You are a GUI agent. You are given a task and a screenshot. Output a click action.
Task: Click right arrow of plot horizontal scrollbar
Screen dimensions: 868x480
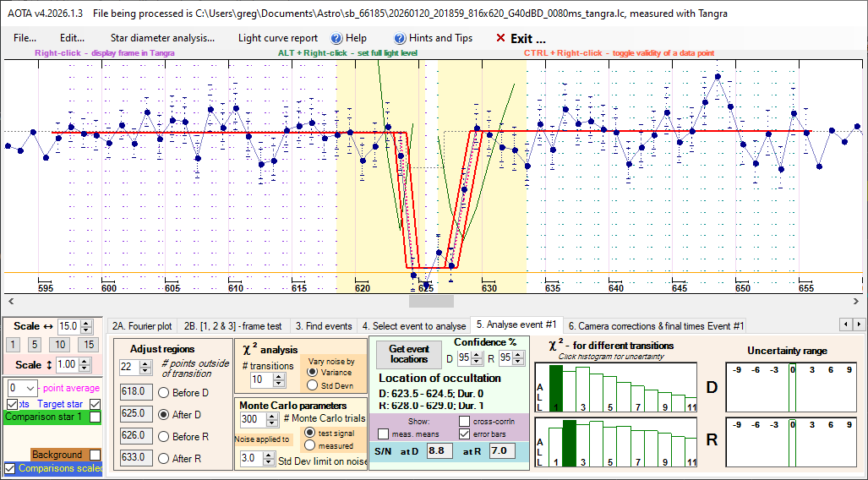coord(860,301)
